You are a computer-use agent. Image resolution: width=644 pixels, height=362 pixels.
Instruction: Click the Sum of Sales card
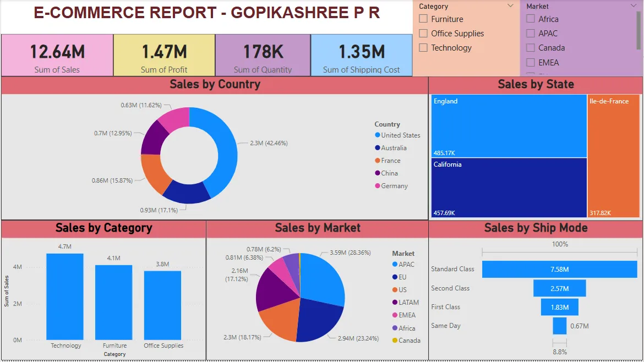click(x=57, y=56)
